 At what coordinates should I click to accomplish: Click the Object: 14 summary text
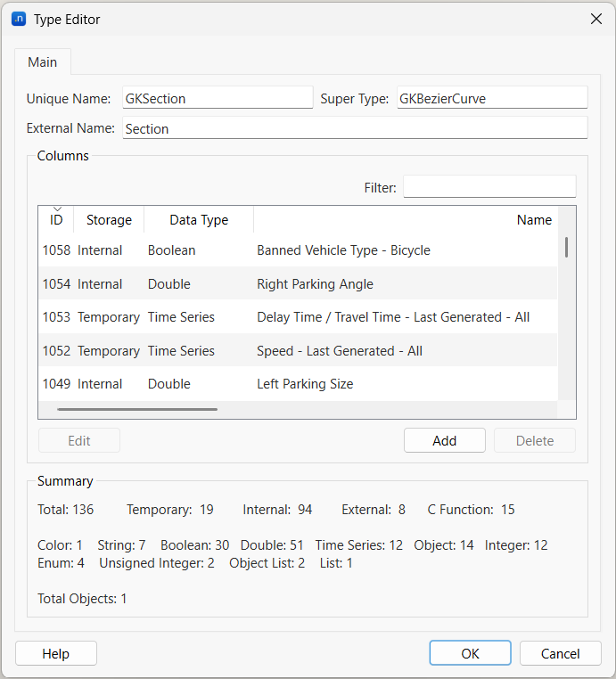(444, 545)
